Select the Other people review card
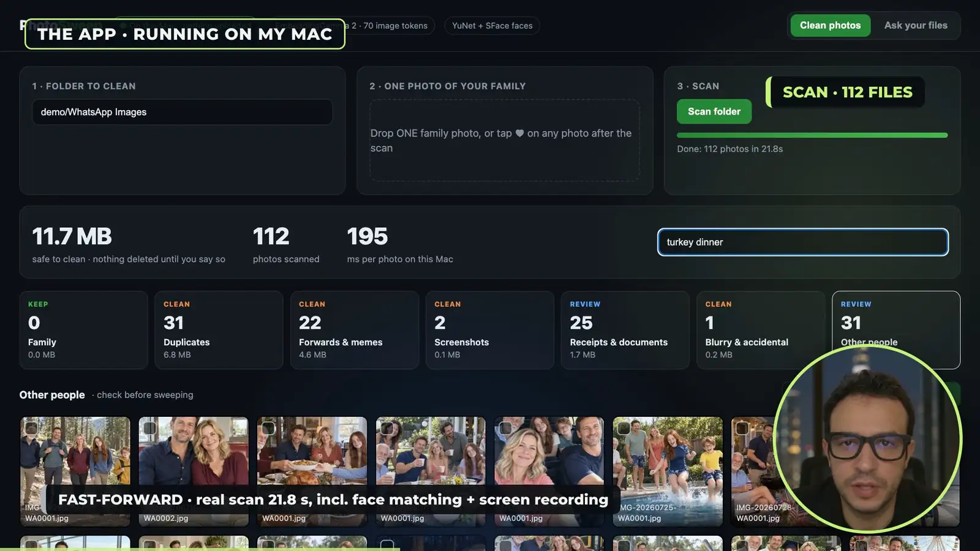This screenshot has height=551, width=980. [896, 330]
